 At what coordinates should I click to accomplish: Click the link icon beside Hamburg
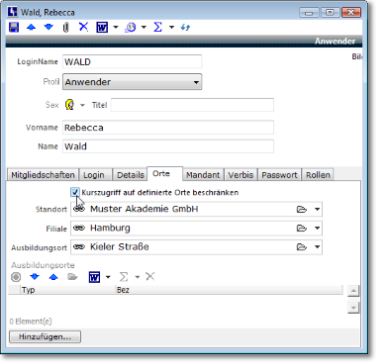79,228
